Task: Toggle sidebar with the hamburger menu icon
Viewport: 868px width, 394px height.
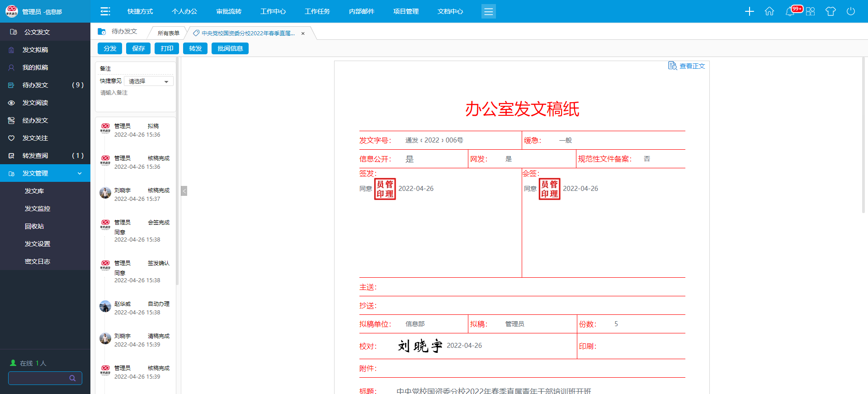Action: [105, 11]
